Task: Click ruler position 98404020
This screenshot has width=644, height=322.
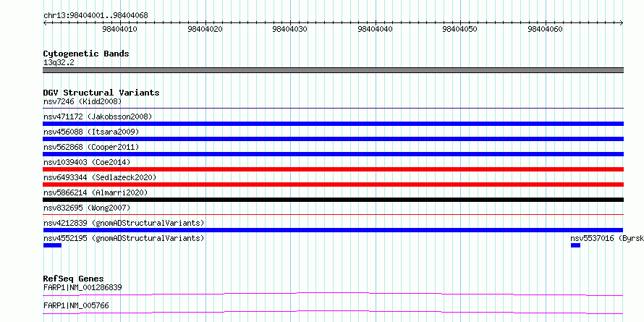Action: pos(205,29)
